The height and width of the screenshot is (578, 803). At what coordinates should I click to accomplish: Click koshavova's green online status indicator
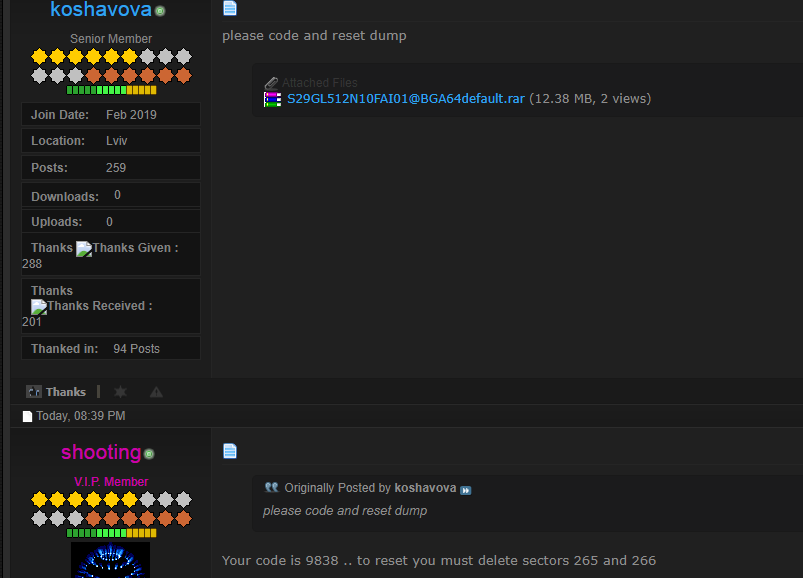click(x=160, y=11)
